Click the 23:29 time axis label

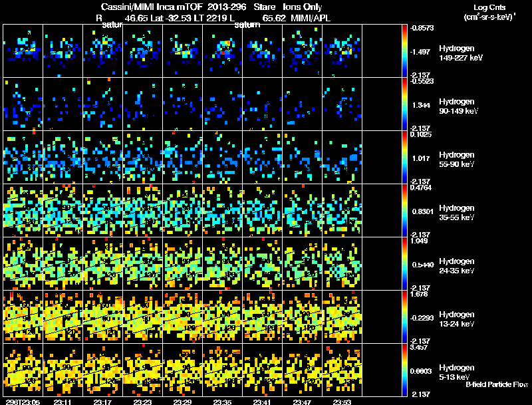182,402
